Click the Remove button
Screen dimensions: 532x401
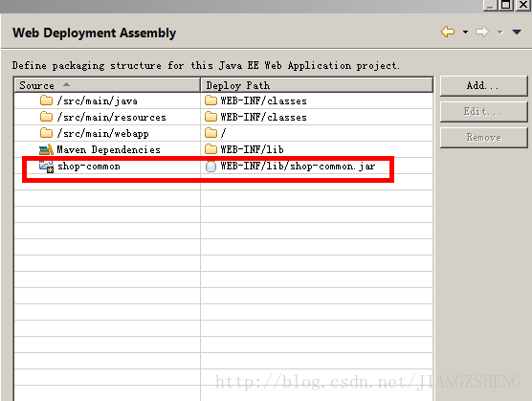coord(483,138)
